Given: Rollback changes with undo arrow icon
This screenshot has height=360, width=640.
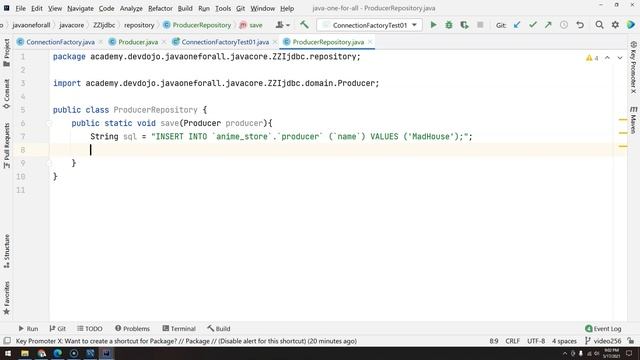Looking at the screenshot, I should coord(580,25).
